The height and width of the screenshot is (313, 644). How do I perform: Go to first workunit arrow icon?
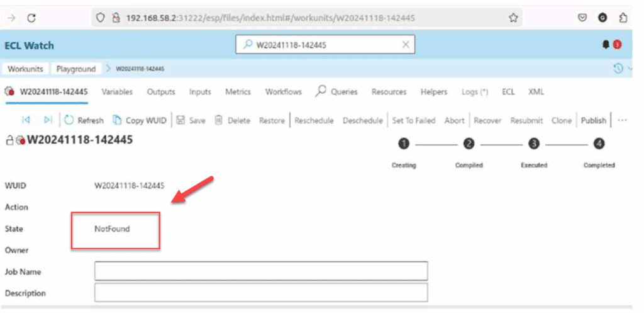26,120
